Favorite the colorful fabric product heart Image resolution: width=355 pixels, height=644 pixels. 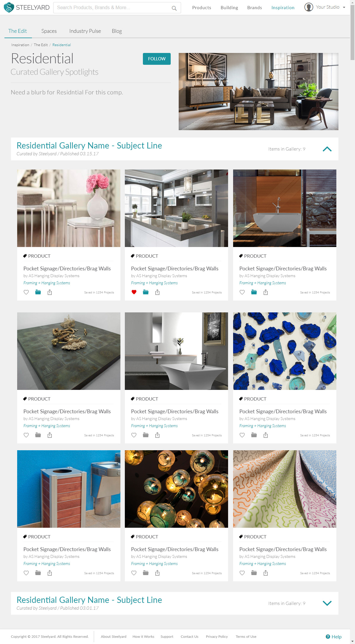242,573
